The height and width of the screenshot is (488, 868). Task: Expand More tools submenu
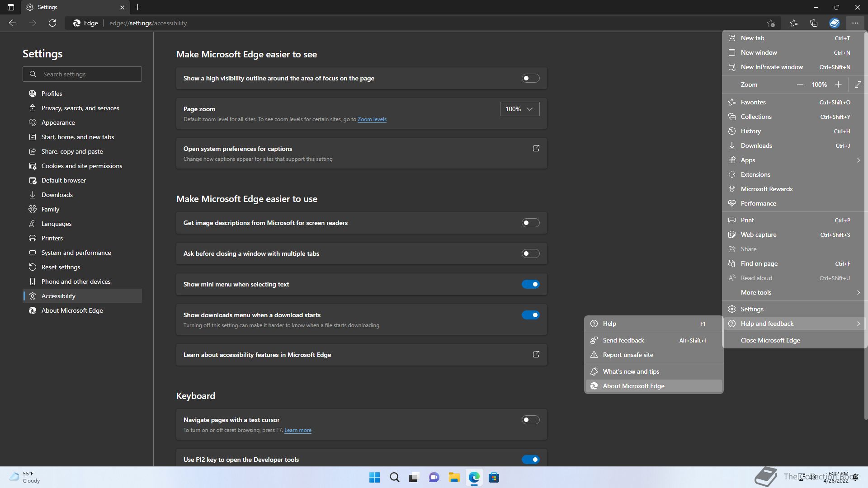coord(793,292)
